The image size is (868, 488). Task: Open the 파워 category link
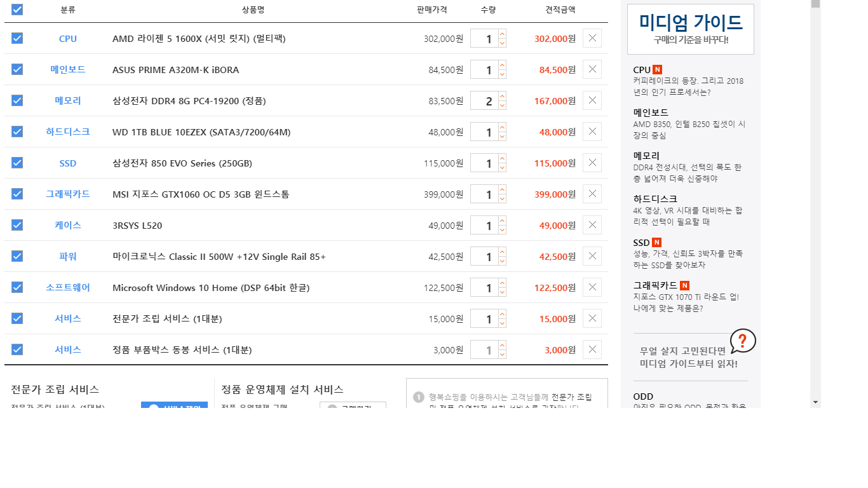[68, 256]
